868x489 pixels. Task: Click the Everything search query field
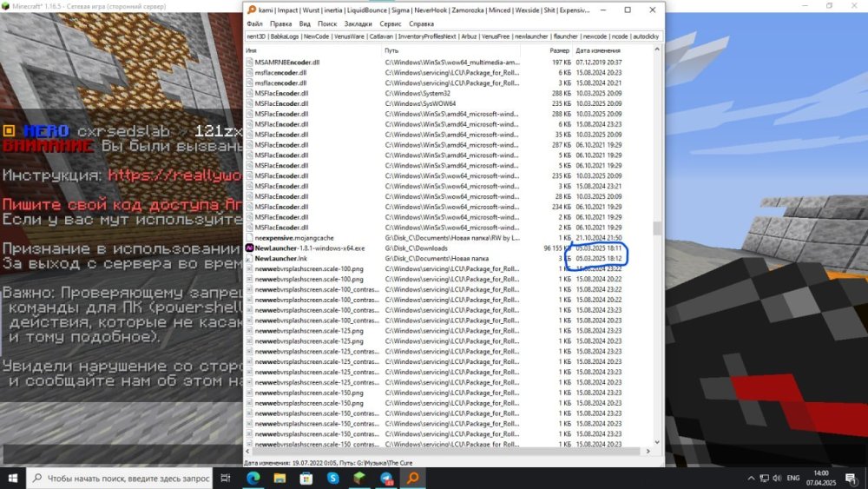point(453,36)
